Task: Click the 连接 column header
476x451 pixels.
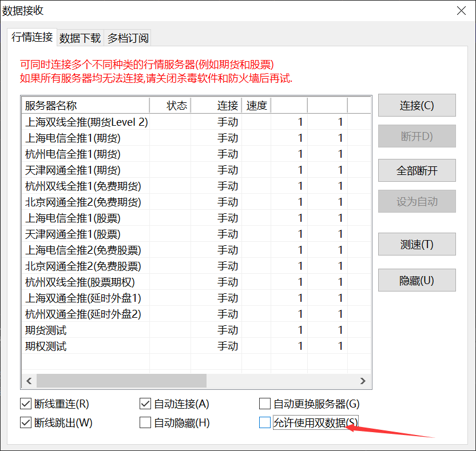Action: 216,106
